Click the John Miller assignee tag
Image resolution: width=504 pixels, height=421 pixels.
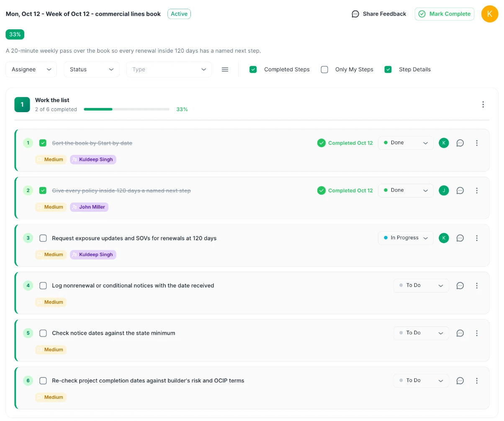(x=89, y=207)
